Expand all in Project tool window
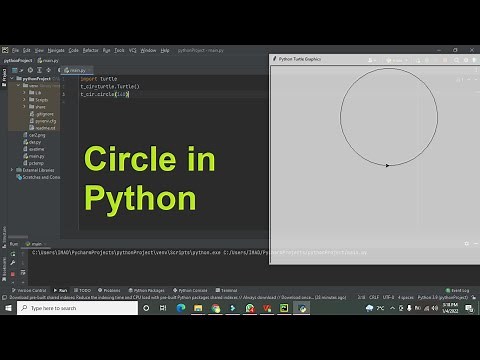 39,70
